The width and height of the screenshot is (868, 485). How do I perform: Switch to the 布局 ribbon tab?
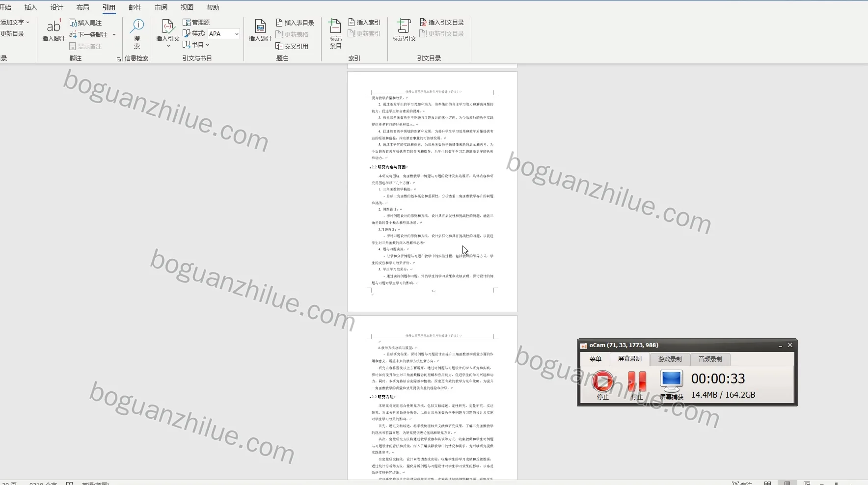pyautogui.click(x=83, y=7)
